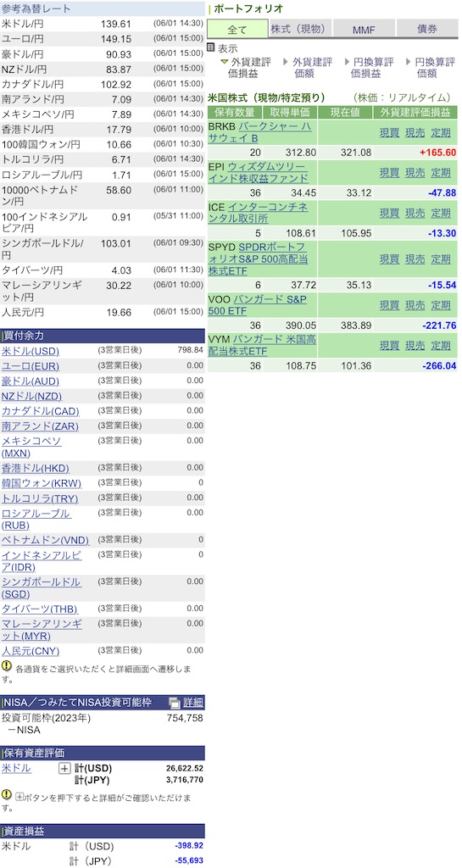Click 現売 for VOO
Viewport: 462px width, 868px height.
click(x=415, y=305)
